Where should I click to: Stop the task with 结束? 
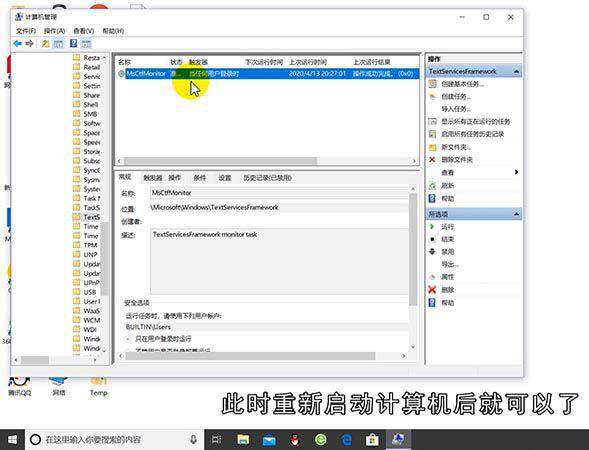[x=447, y=239]
